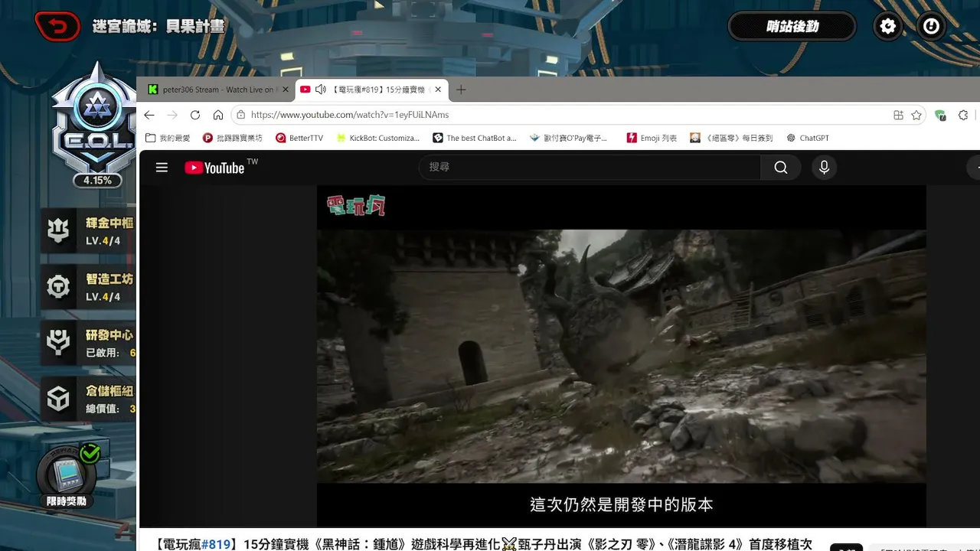
Task: Open the browser extensions puzzle icon
Action: pos(963,115)
